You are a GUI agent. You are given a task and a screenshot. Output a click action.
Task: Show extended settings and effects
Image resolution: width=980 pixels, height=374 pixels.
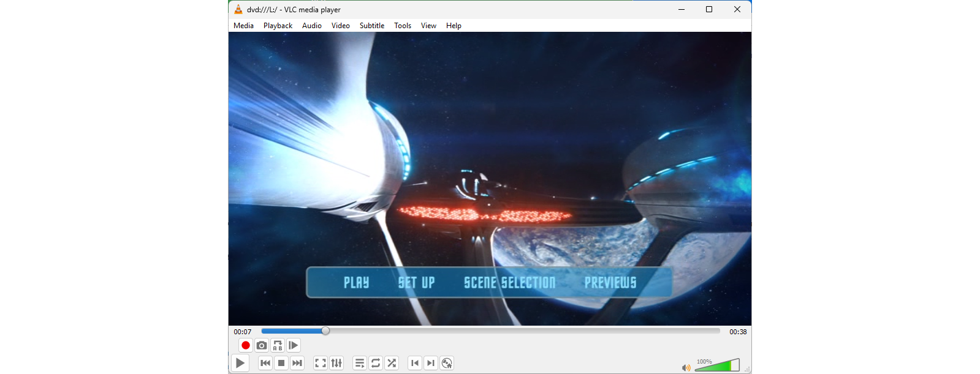click(x=336, y=363)
